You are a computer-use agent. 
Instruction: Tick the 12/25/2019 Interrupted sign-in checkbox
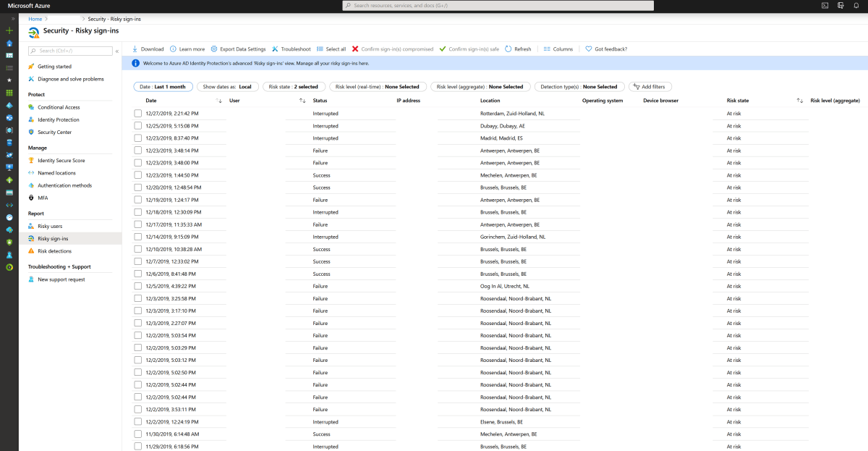(x=137, y=125)
